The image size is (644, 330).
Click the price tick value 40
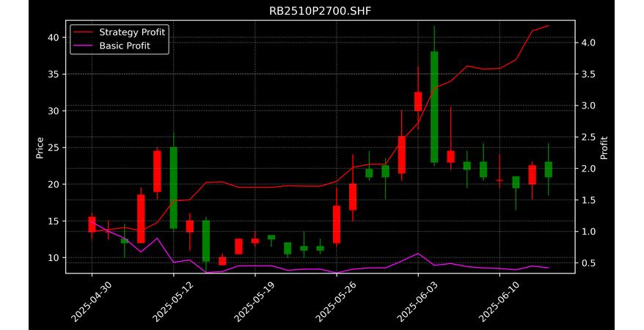(55, 37)
